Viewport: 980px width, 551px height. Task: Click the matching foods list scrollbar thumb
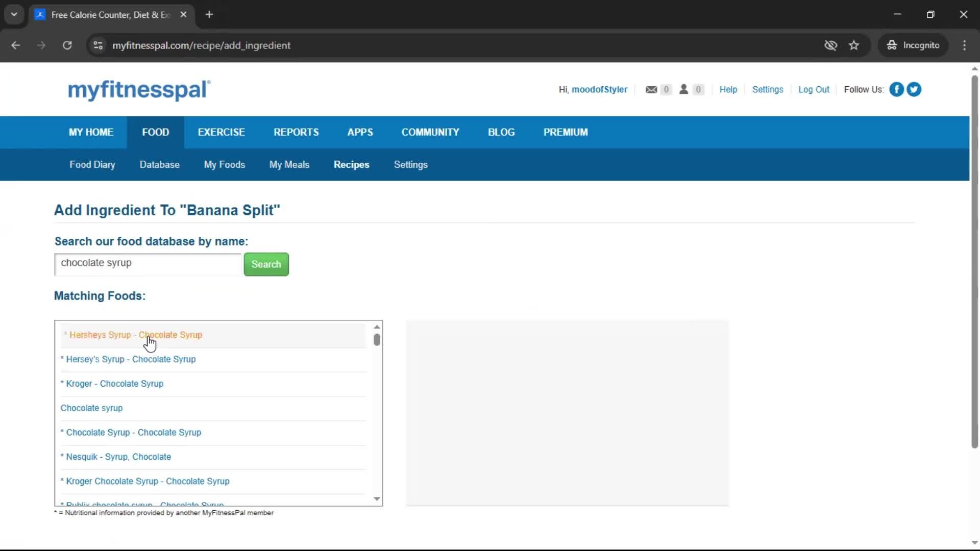pos(377,340)
